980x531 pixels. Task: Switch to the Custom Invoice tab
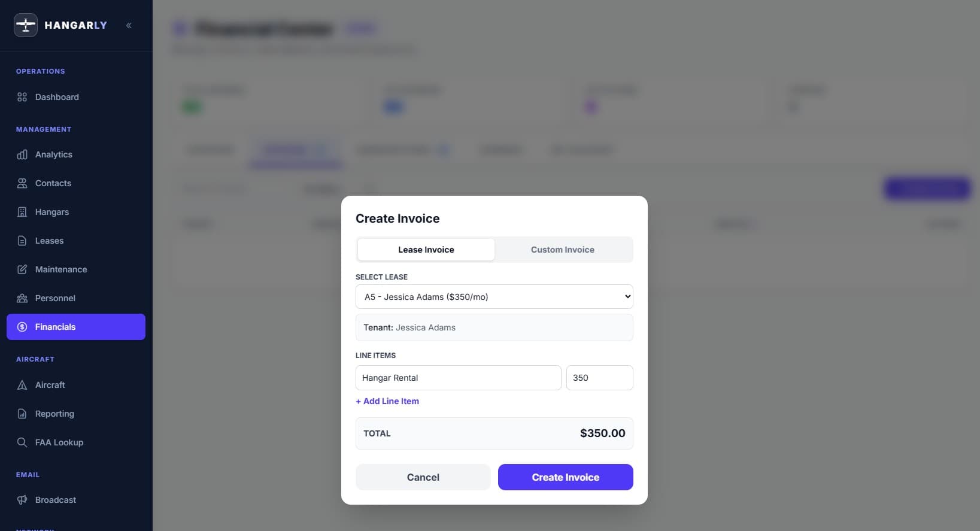[562, 250]
